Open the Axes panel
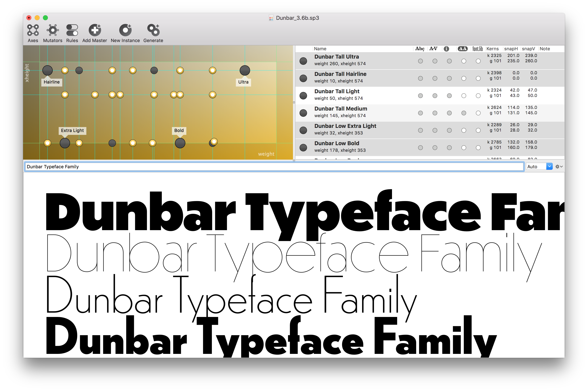Viewport: 588px width, 391px height. pos(33,33)
